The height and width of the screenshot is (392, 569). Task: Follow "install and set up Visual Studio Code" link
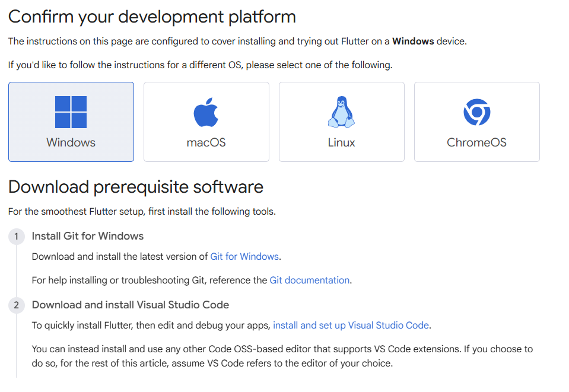(351, 325)
